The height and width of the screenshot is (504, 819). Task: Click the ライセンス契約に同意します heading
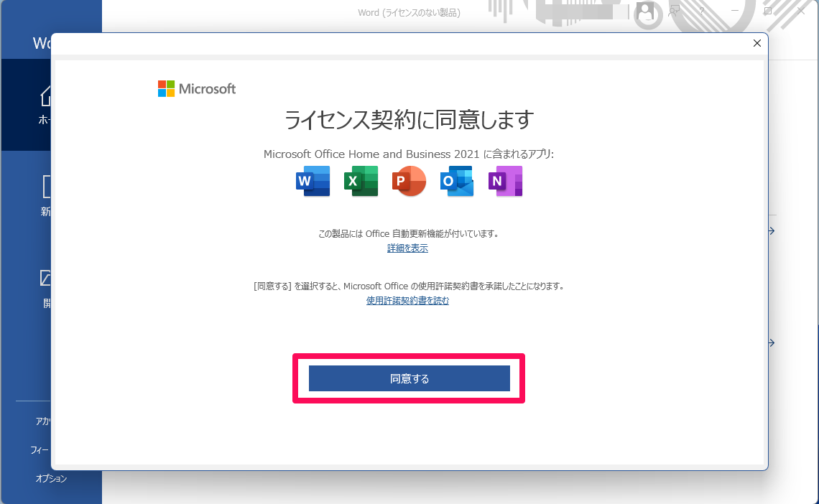(409, 119)
